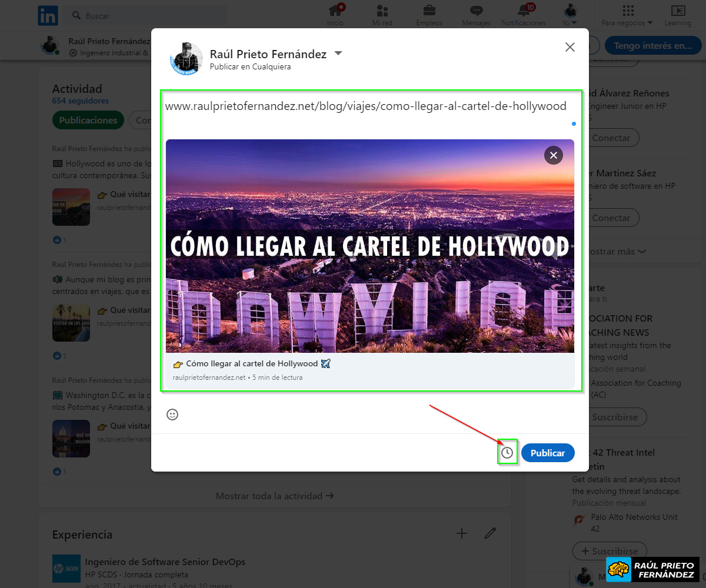Expand the author visibility dropdown arrow
Viewport: 706px width, 588px height.
click(x=338, y=54)
